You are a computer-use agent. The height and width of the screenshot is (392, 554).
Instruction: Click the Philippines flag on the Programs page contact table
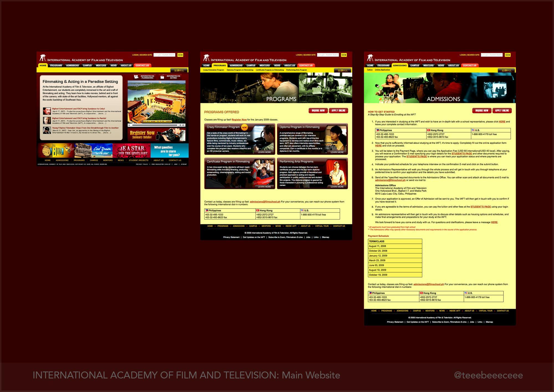[x=206, y=211]
